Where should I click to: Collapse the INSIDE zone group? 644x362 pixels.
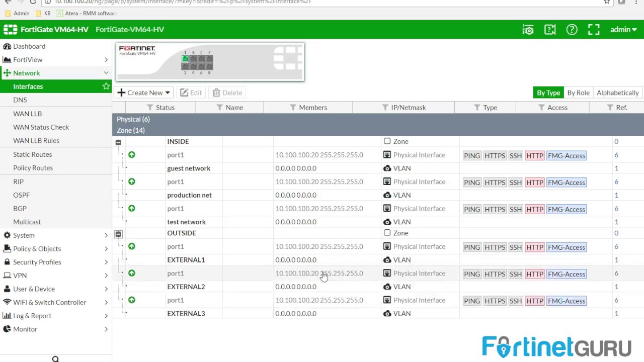pyautogui.click(x=118, y=143)
